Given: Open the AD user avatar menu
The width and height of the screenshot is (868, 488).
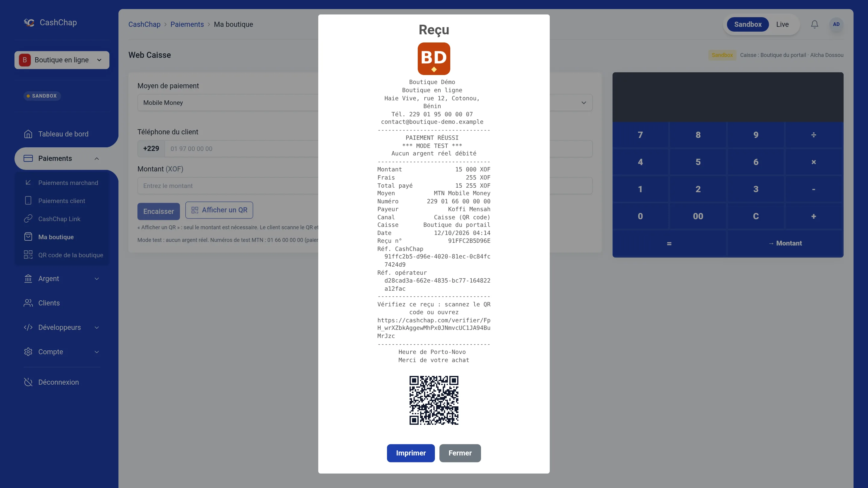Looking at the screenshot, I should (836, 24).
